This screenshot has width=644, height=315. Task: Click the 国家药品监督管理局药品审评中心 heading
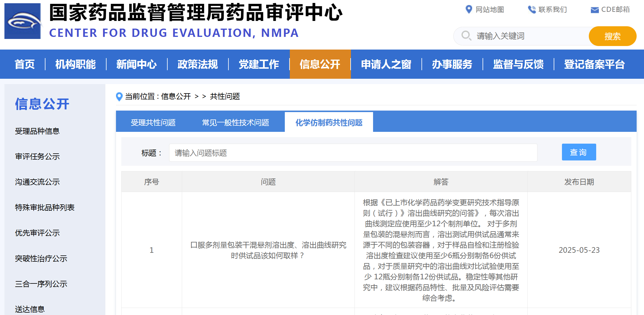click(196, 13)
